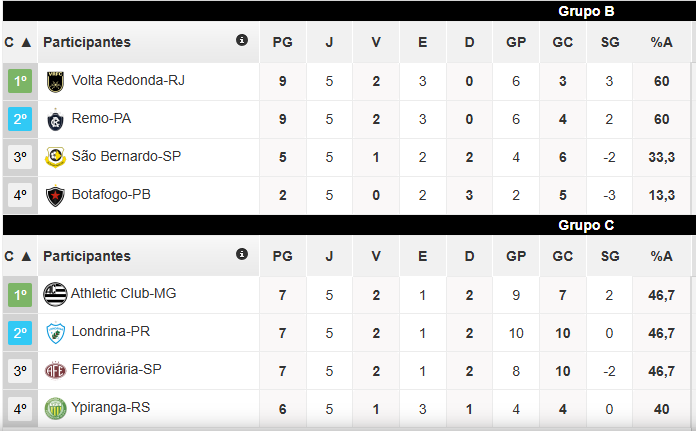Image resolution: width=696 pixels, height=431 pixels.
Task: Click the green 1º badge in Grupo B
Action: 20,81
